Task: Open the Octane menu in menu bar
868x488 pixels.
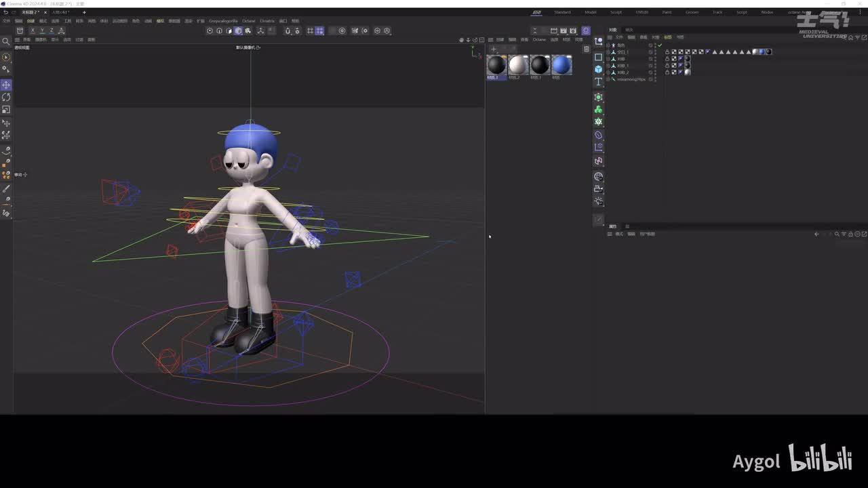Action: 248,21
